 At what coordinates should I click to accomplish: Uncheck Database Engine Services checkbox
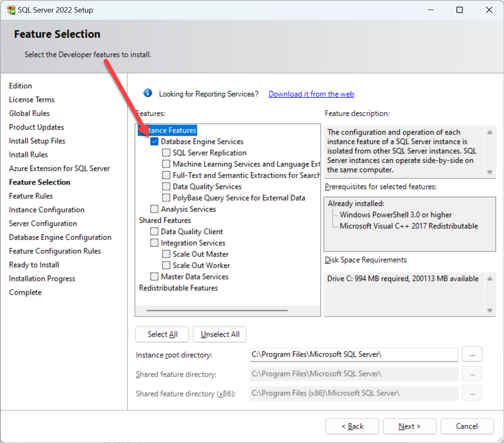154,141
